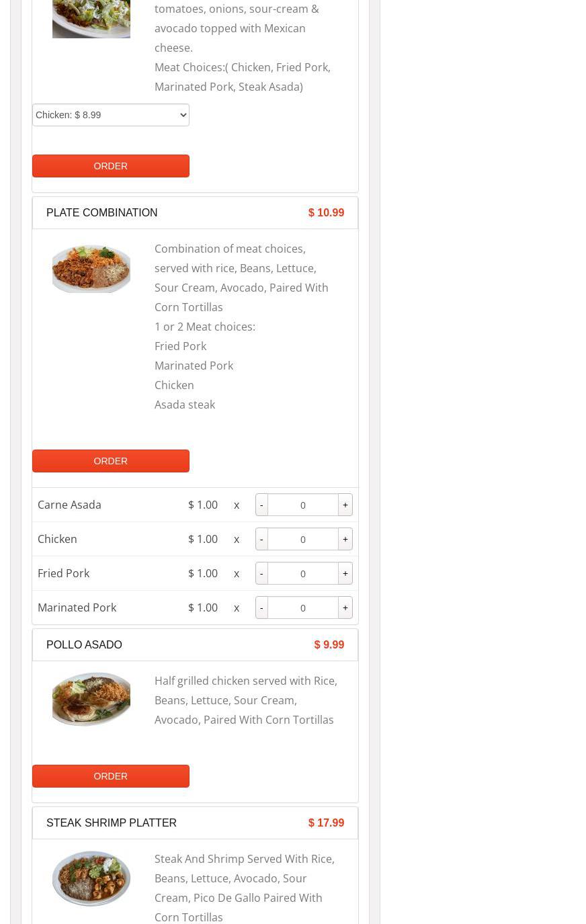Increase Marinated Pork quantity with plus
This screenshot has height=924, width=586.
345,607
